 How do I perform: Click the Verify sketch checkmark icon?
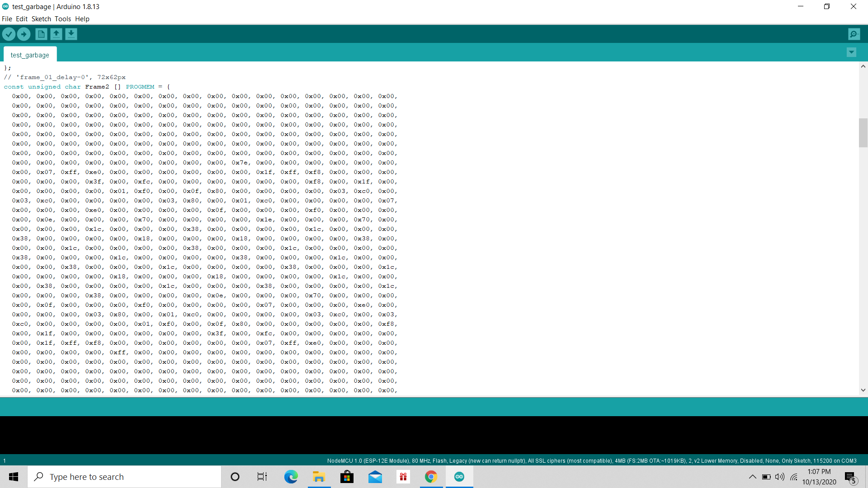click(x=9, y=34)
